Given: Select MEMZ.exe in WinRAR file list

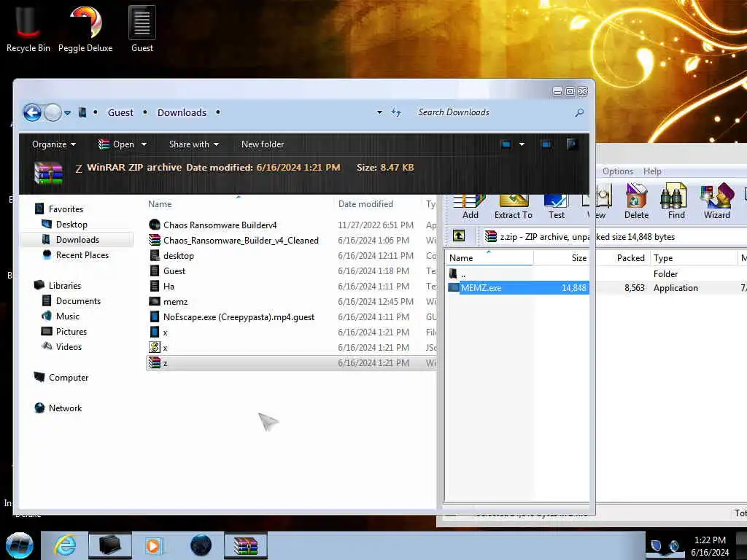Looking at the screenshot, I should (519, 287).
